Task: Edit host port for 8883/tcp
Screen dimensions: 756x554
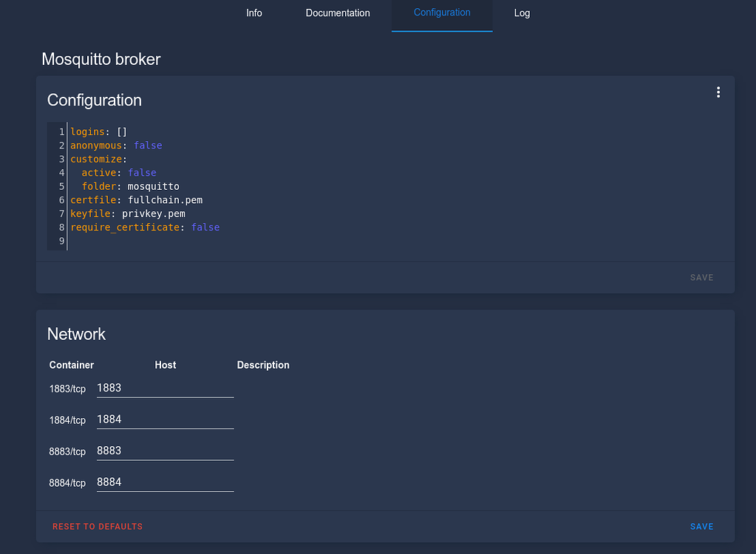Action: pyautogui.click(x=165, y=451)
